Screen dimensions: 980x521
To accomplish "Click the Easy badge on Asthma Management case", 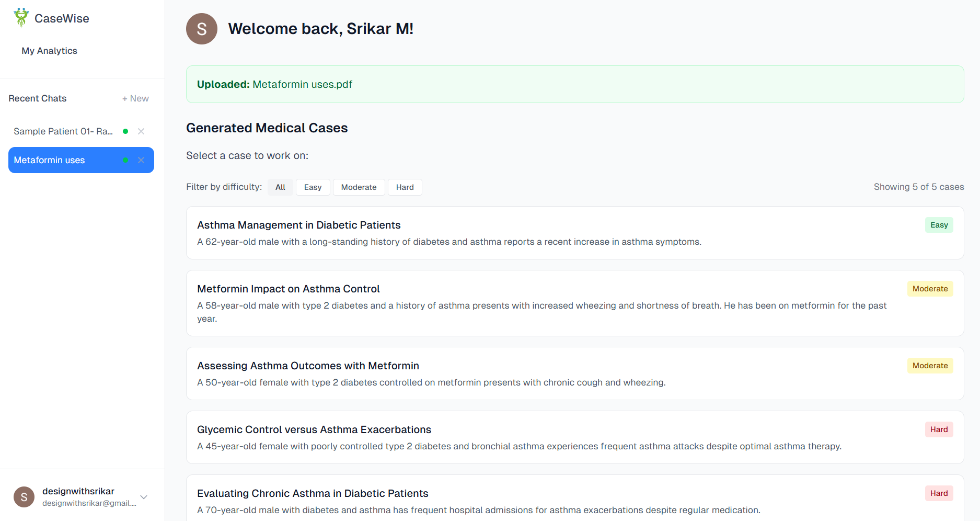I will (x=939, y=225).
